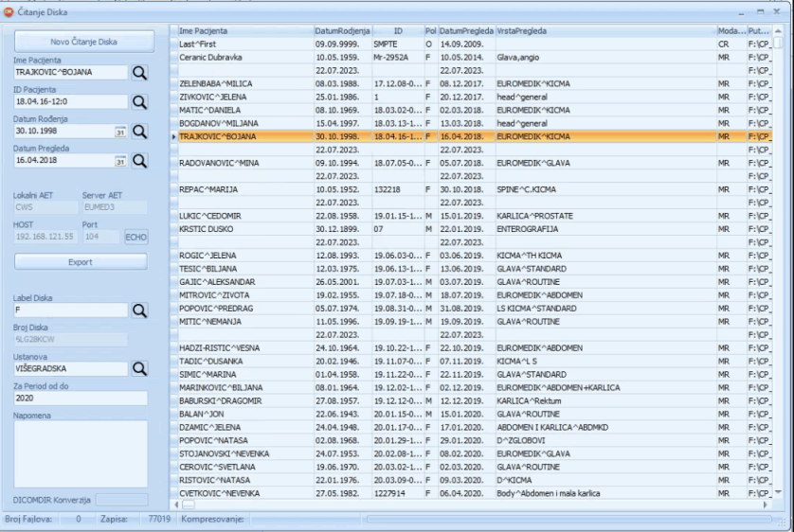The width and height of the screenshot is (794, 532).
Task: Click the vertical scrollbar down arrow
Action: pyautogui.click(x=778, y=492)
